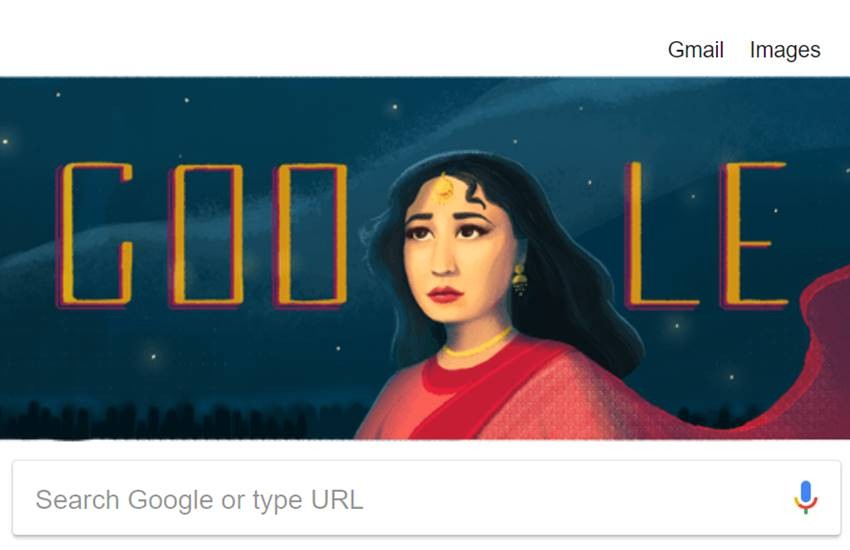The height and width of the screenshot is (550, 850).
Task: Click the gold forehead tikka ornament
Action: (x=443, y=189)
